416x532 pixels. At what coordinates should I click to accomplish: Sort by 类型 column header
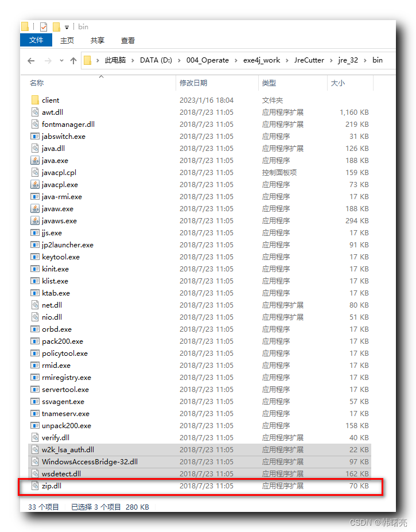[269, 83]
